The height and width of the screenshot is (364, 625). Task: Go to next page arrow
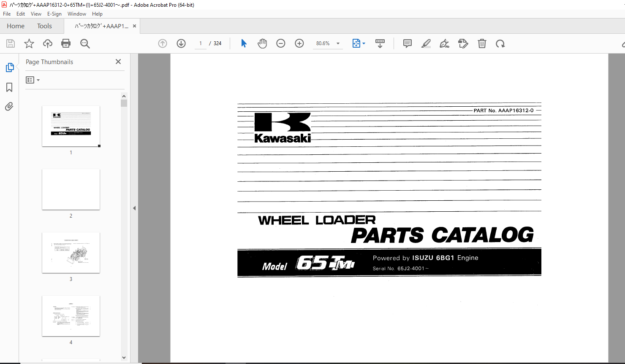tap(181, 43)
